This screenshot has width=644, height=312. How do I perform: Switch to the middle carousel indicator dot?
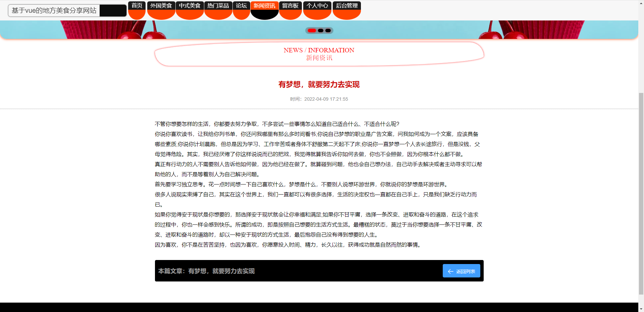pyautogui.click(x=321, y=31)
